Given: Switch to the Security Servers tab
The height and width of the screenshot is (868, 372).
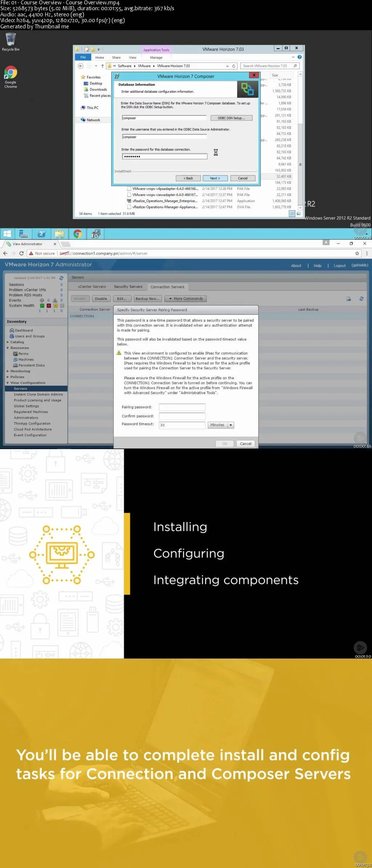Looking at the screenshot, I should pyautogui.click(x=128, y=287).
